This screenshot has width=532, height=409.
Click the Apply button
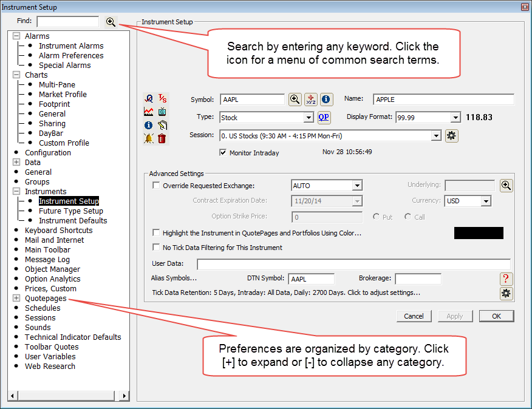(455, 316)
